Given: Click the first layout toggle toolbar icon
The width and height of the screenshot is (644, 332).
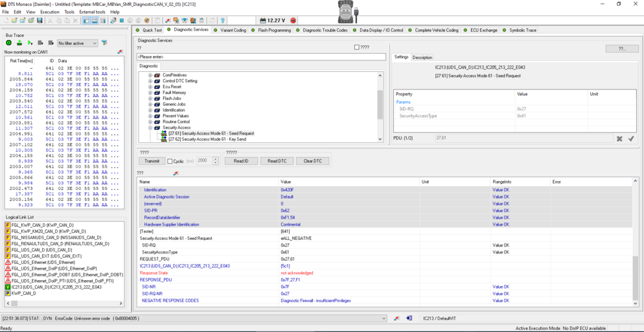Looking at the screenshot, I should [86, 20].
